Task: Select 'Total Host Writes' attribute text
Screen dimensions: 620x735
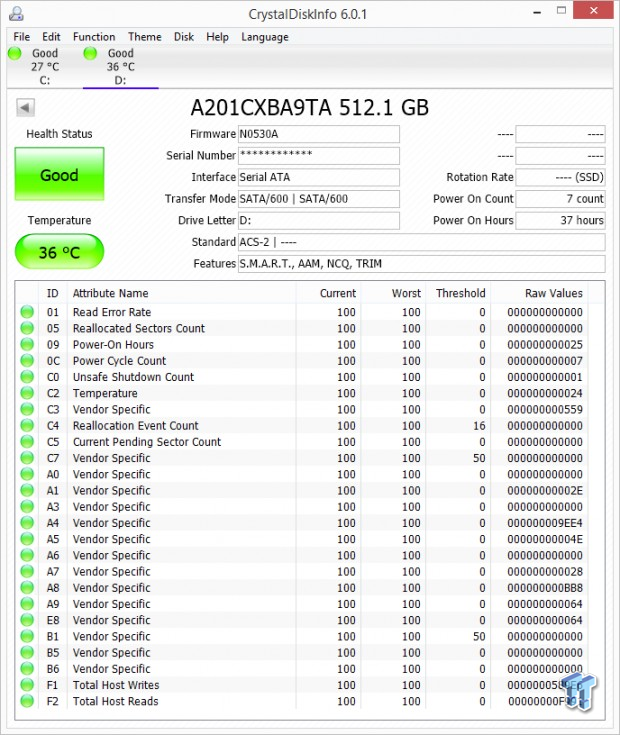Action: [116, 685]
